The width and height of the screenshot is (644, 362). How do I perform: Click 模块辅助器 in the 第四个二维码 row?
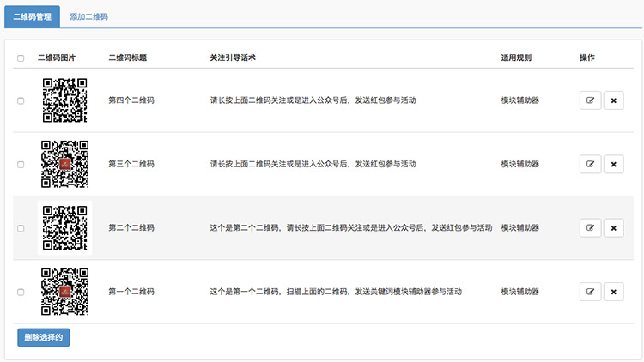click(520, 100)
